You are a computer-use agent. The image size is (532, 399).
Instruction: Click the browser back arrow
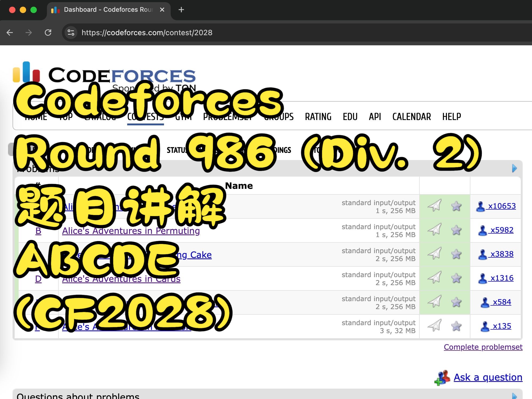[x=10, y=33]
